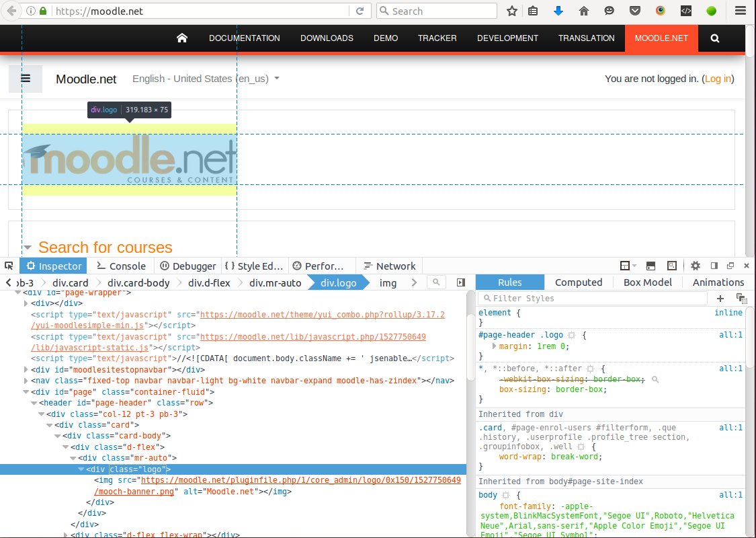Click the site info icon in address bar
This screenshot has height=538, width=756.
pos(31,11)
